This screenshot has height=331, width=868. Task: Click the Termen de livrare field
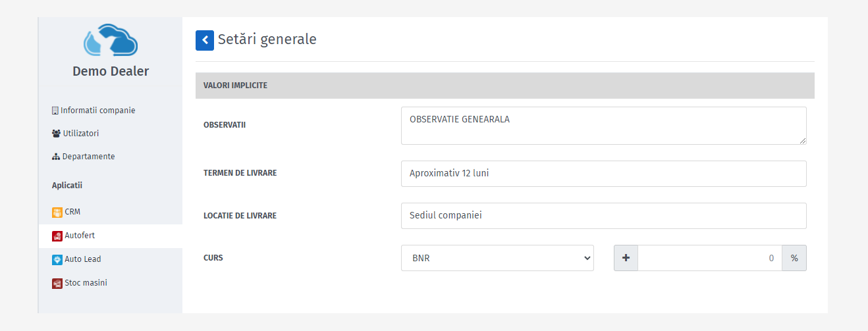[x=603, y=174]
